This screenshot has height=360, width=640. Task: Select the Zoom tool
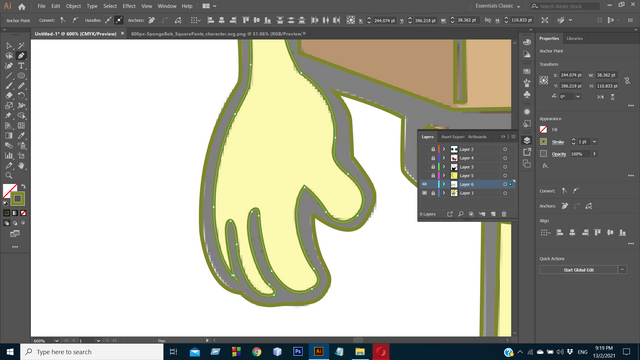coord(9,176)
